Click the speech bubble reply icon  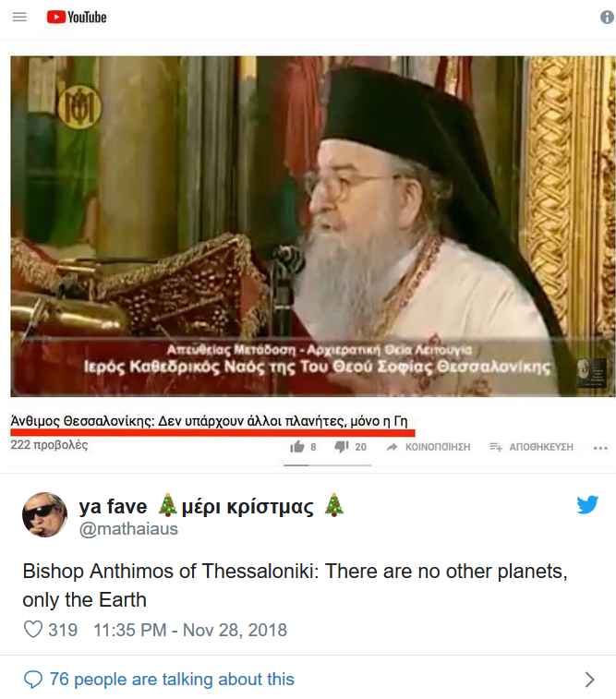pos(33,680)
